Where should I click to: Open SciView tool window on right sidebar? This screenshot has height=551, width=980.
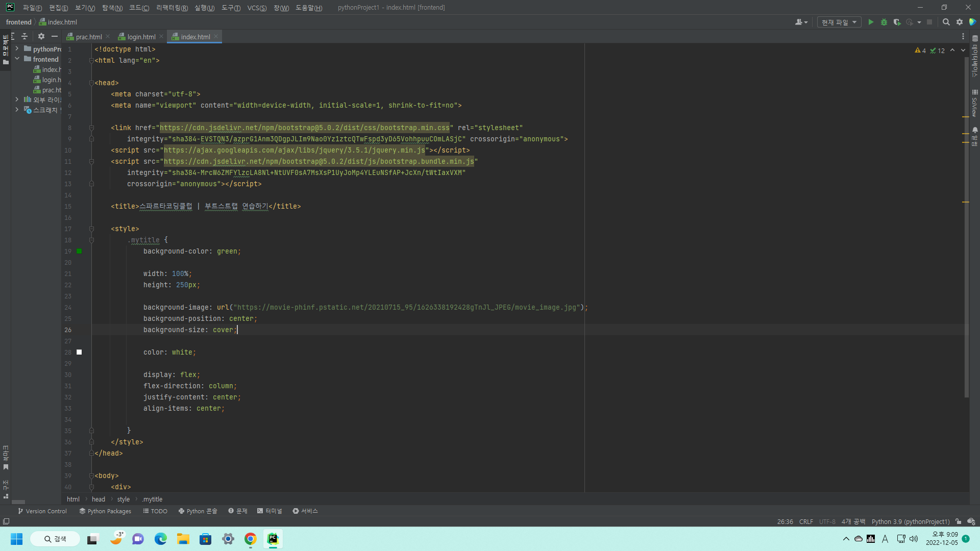tap(975, 104)
